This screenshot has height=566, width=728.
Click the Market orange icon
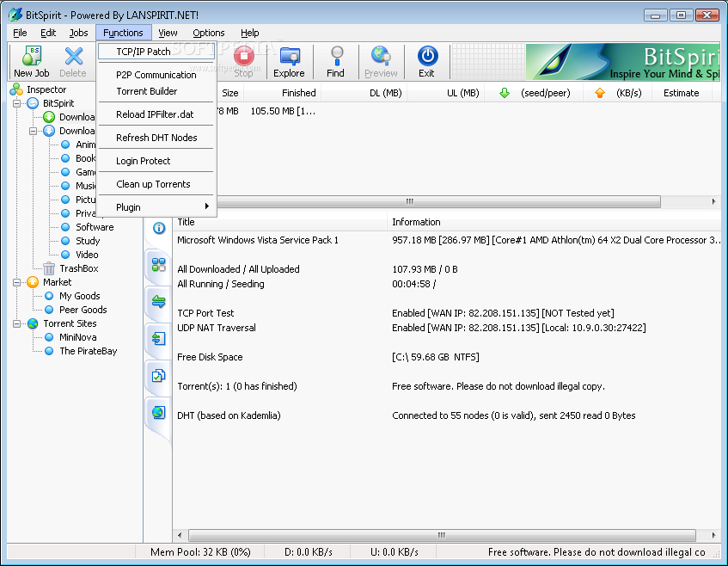33,282
